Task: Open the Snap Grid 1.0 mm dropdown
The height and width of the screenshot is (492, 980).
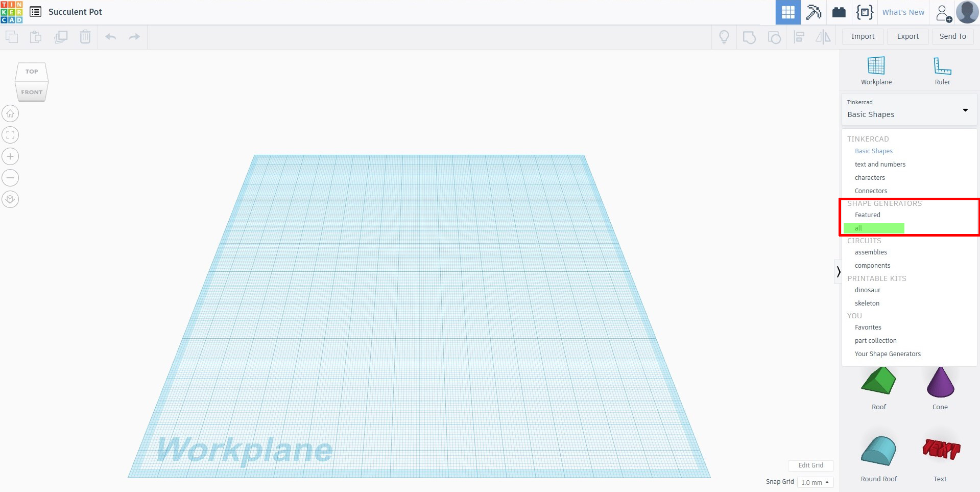Action: pyautogui.click(x=815, y=482)
